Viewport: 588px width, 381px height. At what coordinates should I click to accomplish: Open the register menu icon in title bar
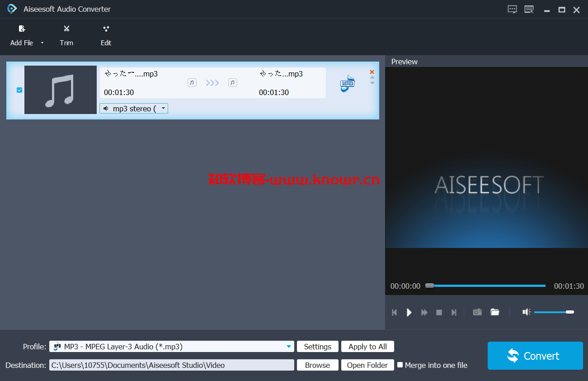529,10
